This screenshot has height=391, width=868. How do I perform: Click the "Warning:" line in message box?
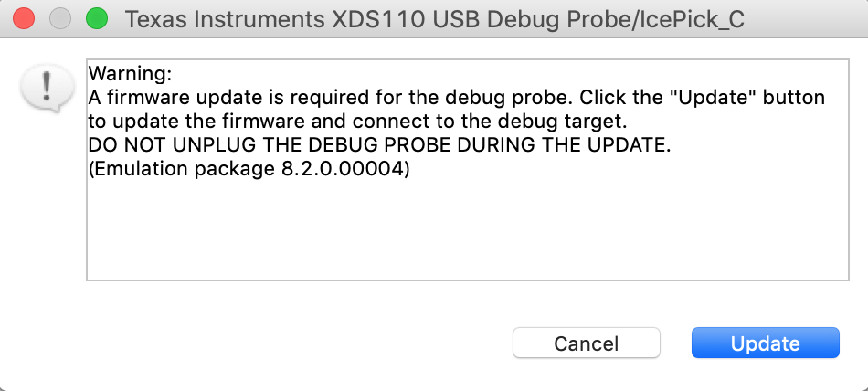click(131, 73)
